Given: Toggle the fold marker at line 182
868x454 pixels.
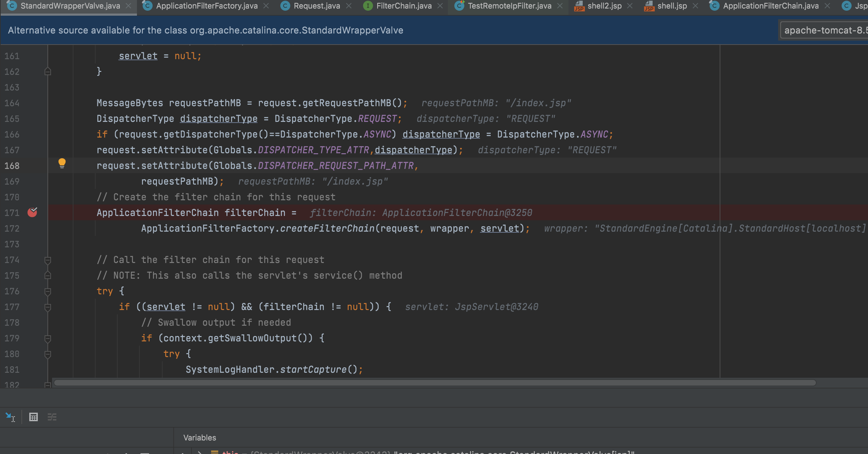Looking at the screenshot, I should point(48,385).
